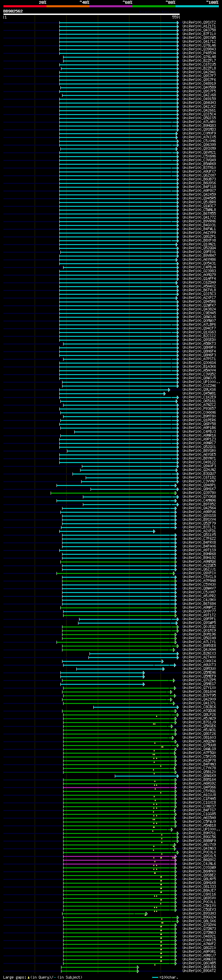
Task: Open the last hit UniRef100_B9G4T2
Action: pos(199,971)
